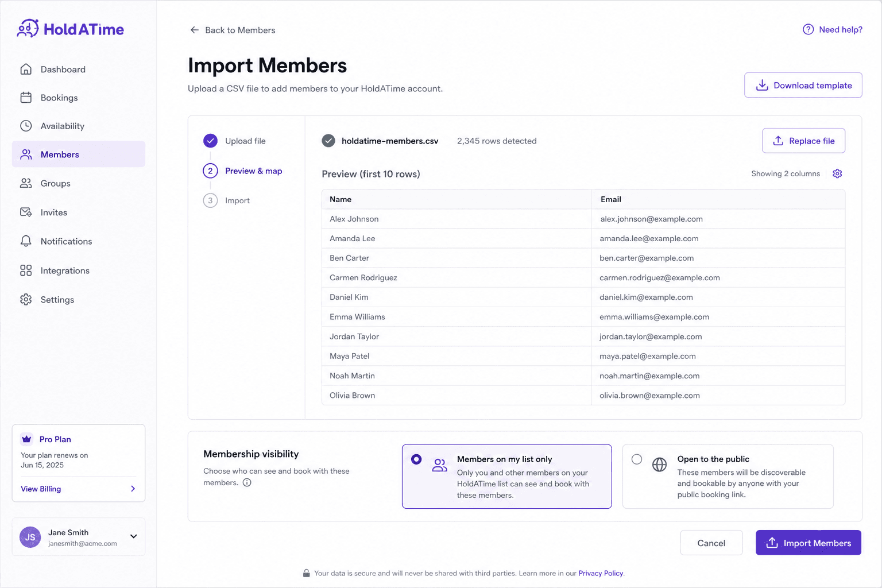Click maya.patel@example.com cell
This screenshot has height=588, width=882.
pos(718,356)
